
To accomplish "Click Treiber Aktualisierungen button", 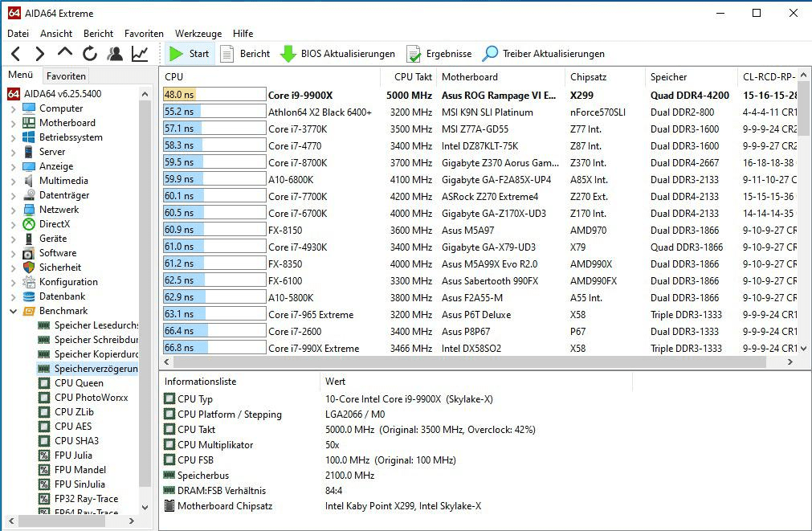I will (543, 54).
